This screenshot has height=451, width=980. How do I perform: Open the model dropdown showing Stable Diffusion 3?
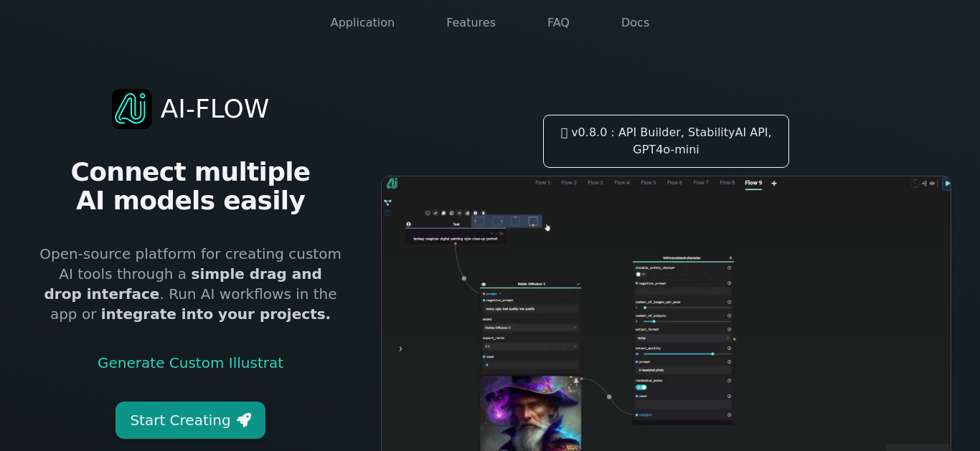coord(530,328)
